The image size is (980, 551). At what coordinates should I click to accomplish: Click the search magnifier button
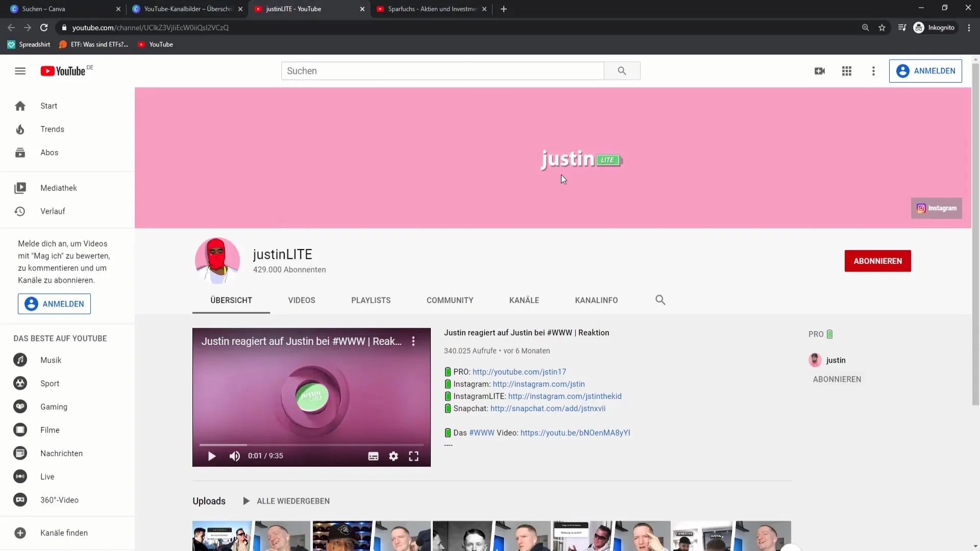point(622,71)
